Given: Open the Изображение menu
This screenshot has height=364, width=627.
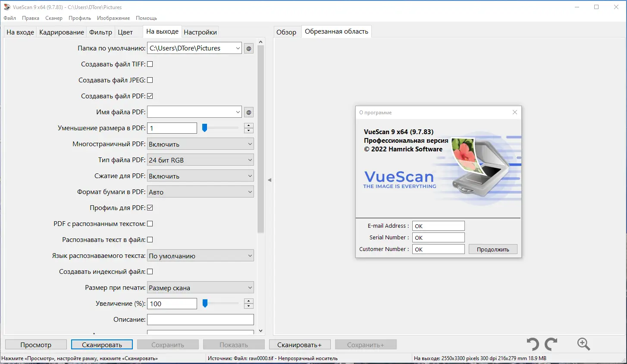Looking at the screenshot, I should [x=113, y=18].
